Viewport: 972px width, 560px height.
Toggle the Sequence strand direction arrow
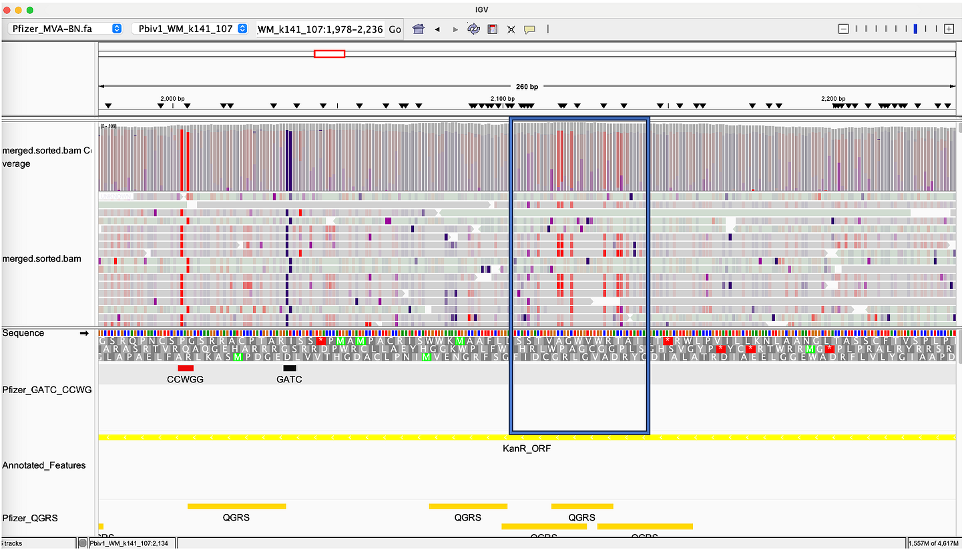(84, 333)
